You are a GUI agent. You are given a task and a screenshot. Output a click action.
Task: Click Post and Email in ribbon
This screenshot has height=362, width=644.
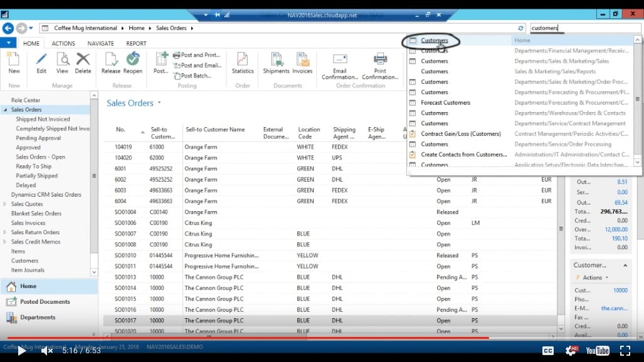point(198,65)
